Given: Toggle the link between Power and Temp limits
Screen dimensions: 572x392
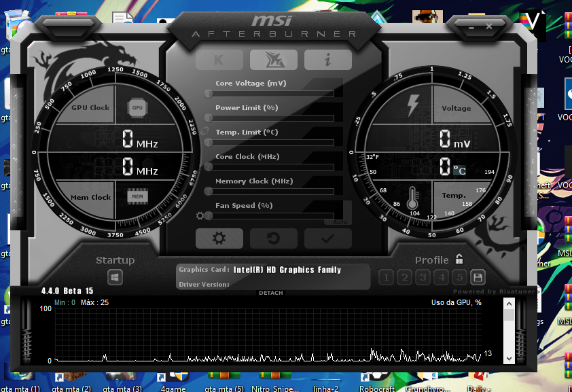Looking at the screenshot, I should click(x=204, y=130).
